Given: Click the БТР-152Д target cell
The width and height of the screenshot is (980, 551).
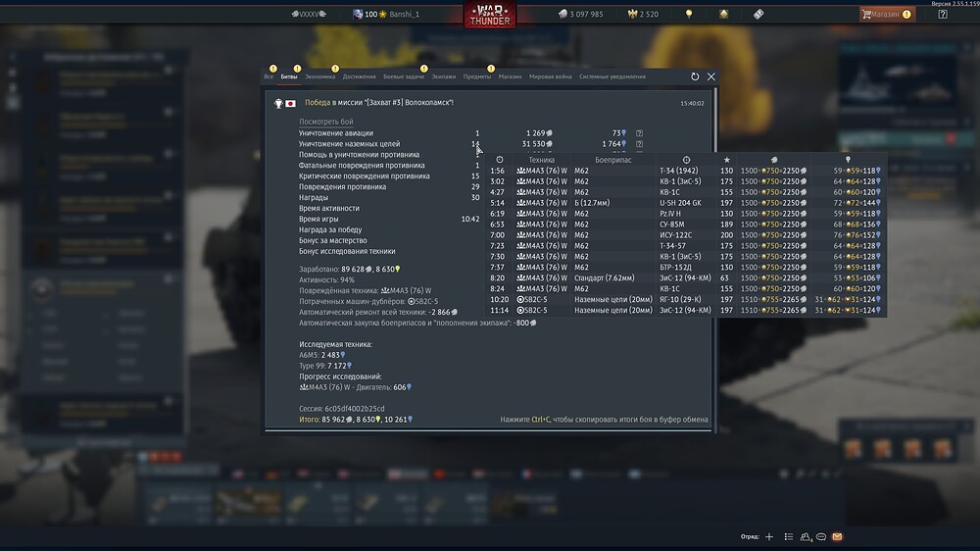Looking at the screenshot, I should [675, 267].
